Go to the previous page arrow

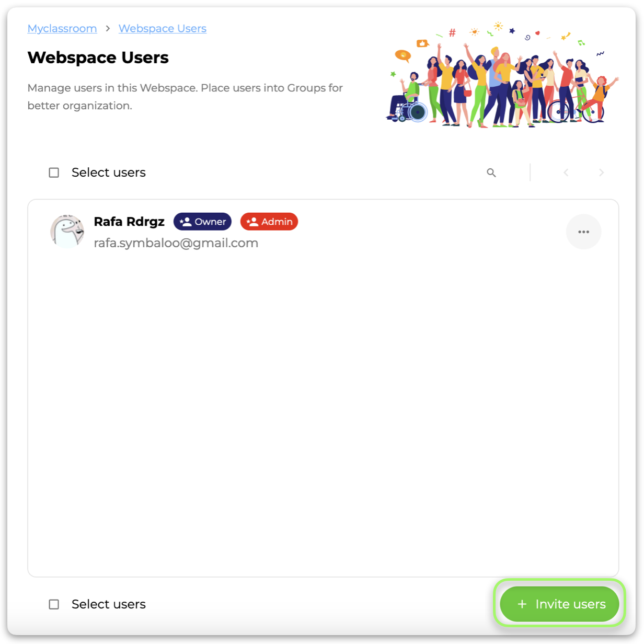566,172
